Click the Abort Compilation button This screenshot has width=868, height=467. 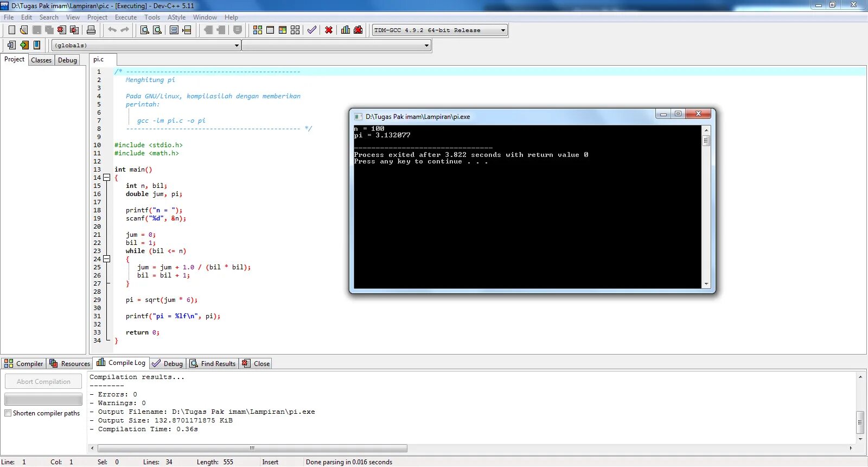43,382
